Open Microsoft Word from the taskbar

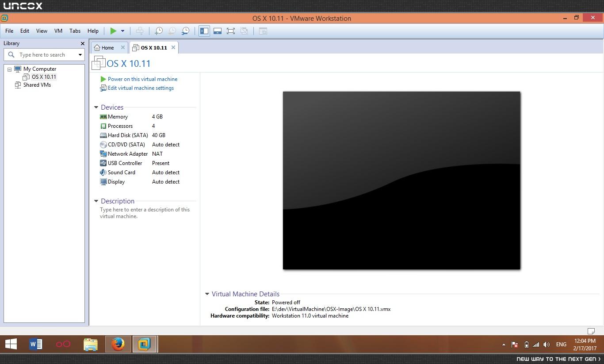[36, 344]
